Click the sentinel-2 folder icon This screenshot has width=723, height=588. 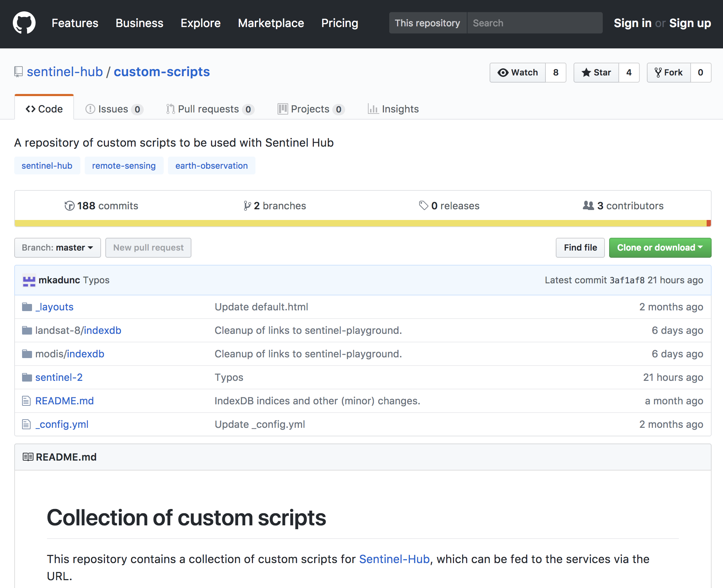[27, 377]
